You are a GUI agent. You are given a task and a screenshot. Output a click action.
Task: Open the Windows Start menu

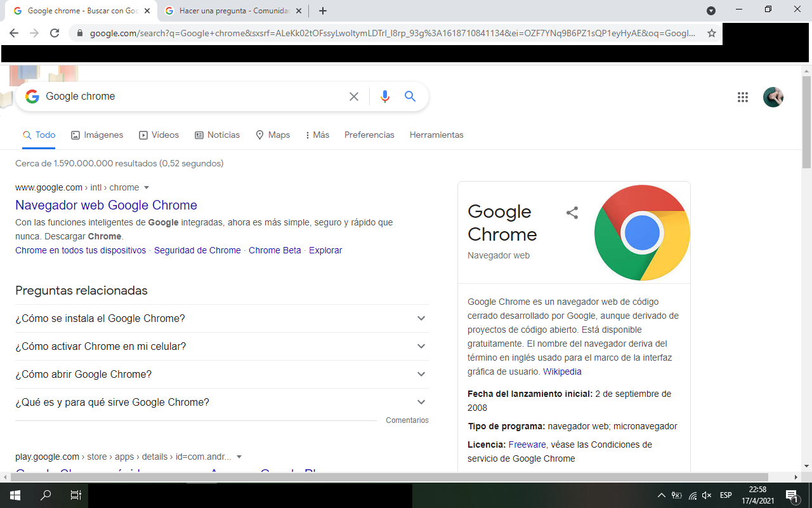15,495
